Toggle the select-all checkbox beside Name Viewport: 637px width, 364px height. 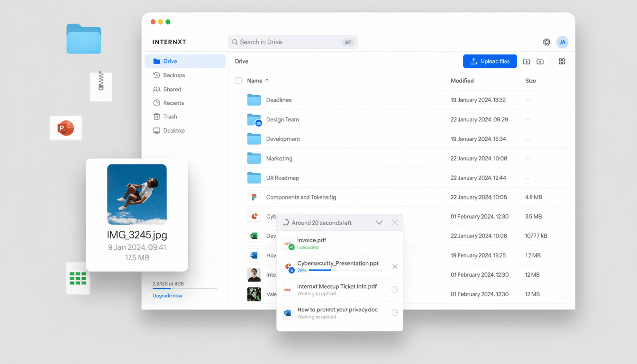pyautogui.click(x=238, y=81)
